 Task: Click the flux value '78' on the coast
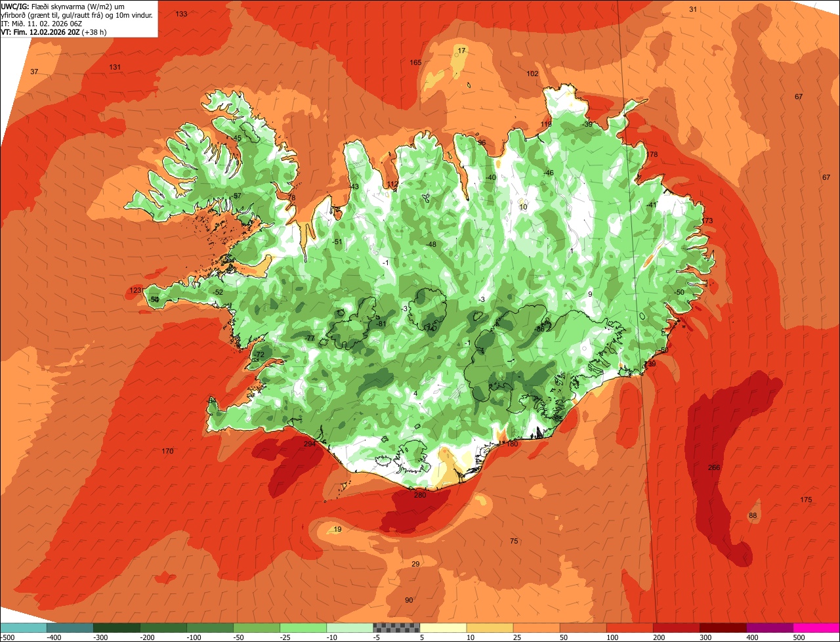[292, 198]
